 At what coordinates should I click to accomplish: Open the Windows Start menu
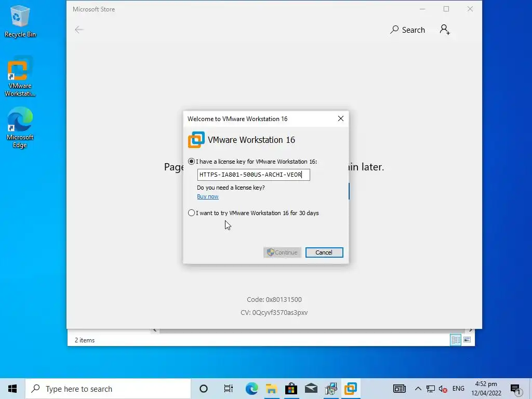12,389
